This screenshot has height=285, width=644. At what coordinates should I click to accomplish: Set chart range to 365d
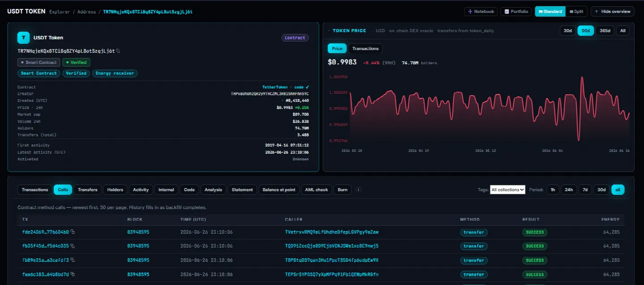[605, 31]
